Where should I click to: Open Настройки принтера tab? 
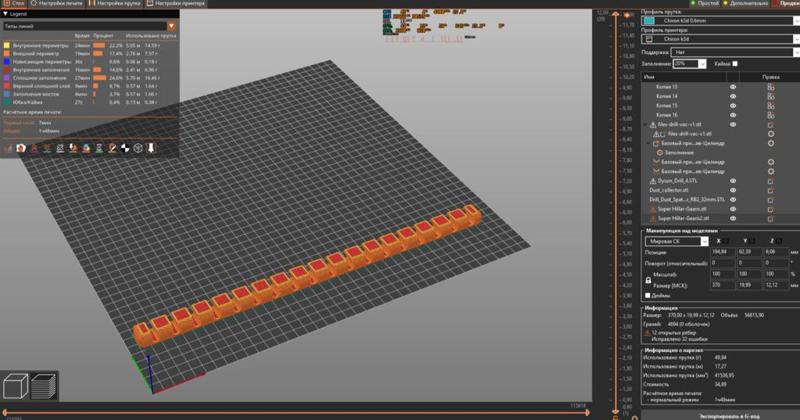176,3
